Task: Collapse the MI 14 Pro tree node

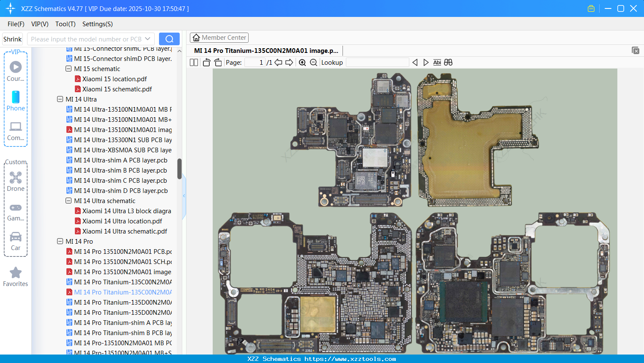Action: [x=60, y=241]
